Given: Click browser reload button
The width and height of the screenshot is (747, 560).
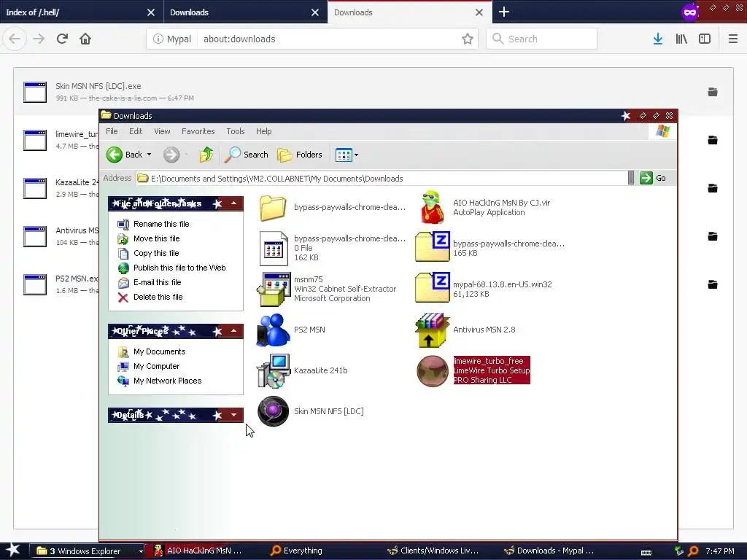Looking at the screenshot, I should (x=62, y=39).
